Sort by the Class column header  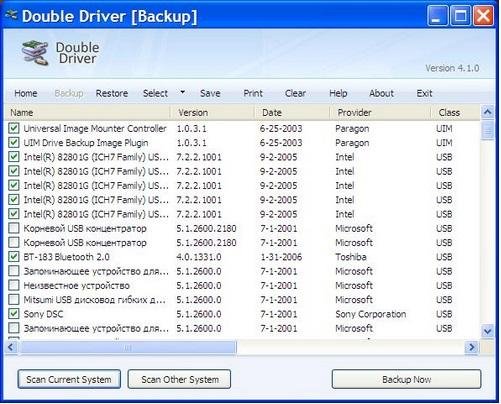455,113
